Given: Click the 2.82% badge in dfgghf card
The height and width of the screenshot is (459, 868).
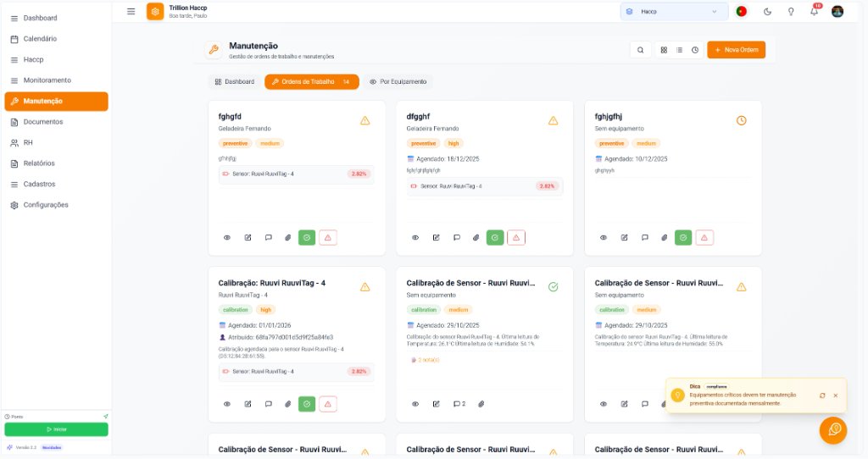Looking at the screenshot, I should tap(547, 186).
